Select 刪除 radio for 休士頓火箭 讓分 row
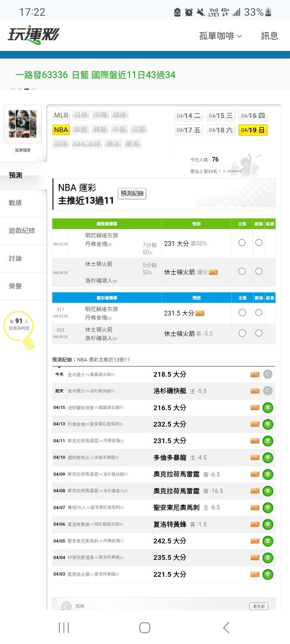Viewport: 290px width, 644px height. (x=259, y=271)
